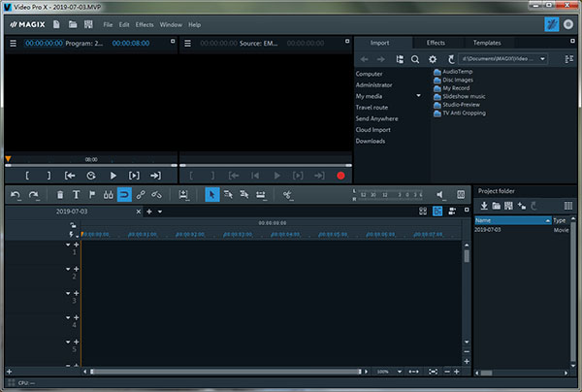This screenshot has height=392, width=582.
Task: Open the dropdown arrow next to the movie tab plus
Action: 160,212
